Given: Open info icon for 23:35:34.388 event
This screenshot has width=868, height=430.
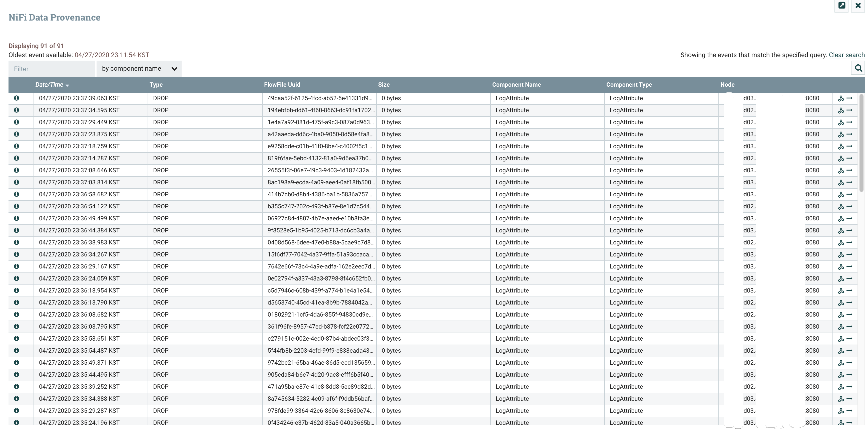Looking at the screenshot, I should click(x=16, y=399).
